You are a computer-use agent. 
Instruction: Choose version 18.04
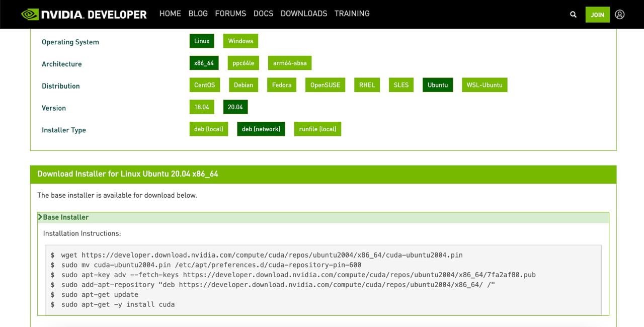(202, 107)
